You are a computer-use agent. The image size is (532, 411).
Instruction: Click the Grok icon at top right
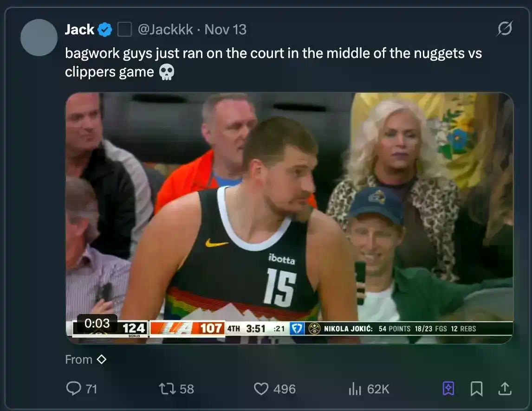coord(505,29)
